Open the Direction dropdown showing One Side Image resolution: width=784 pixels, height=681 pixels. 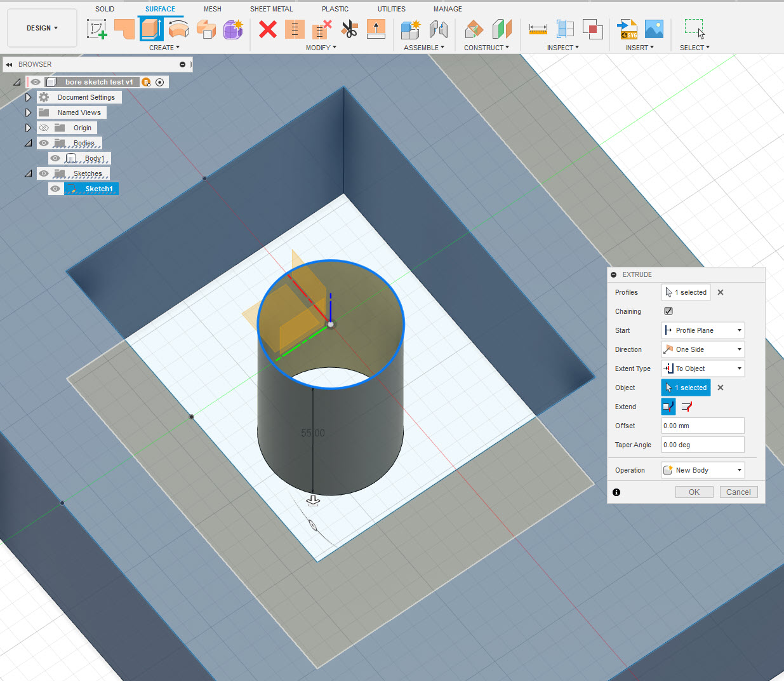pyautogui.click(x=703, y=349)
